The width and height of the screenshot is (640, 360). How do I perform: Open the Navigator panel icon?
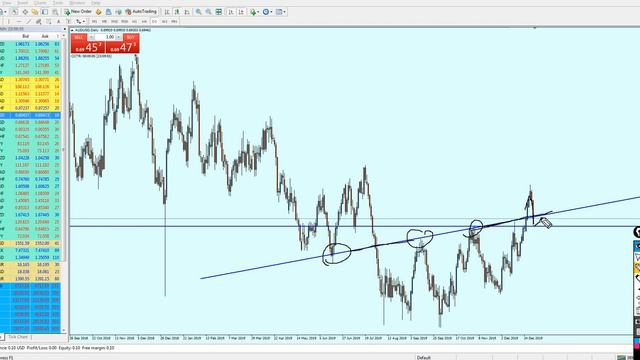(35, 12)
